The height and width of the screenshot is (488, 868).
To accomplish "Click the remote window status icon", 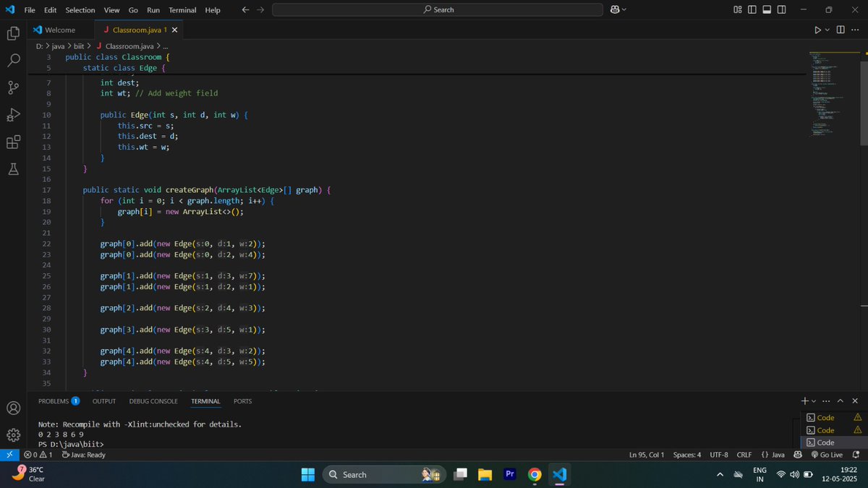I will pyautogui.click(x=9, y=455).
